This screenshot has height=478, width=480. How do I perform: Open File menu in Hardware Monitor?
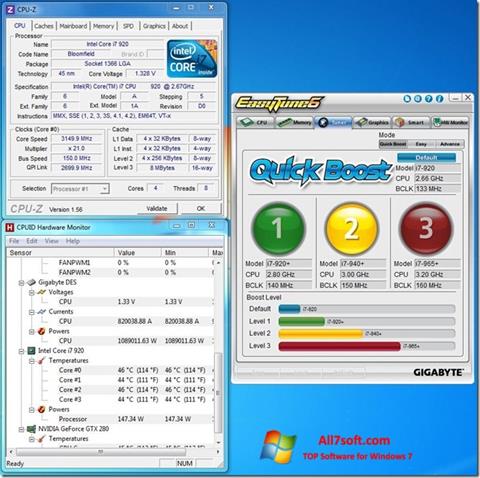[14, 241]
